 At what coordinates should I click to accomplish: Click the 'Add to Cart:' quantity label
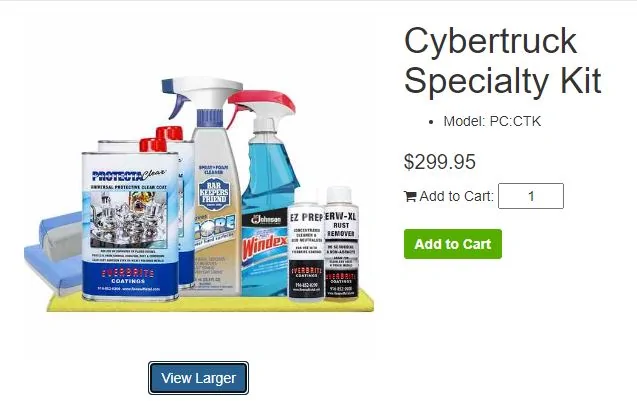[x=456, y=196]
